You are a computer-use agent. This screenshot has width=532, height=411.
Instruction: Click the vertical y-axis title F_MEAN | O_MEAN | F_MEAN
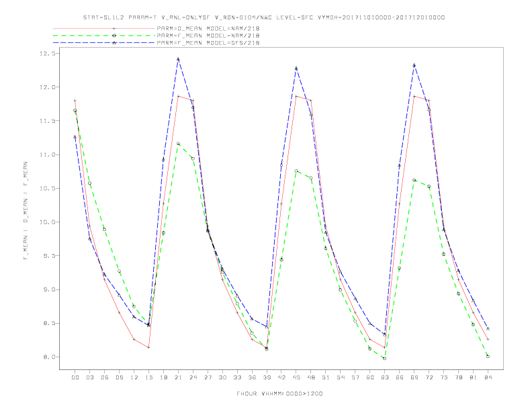point(26,211)
